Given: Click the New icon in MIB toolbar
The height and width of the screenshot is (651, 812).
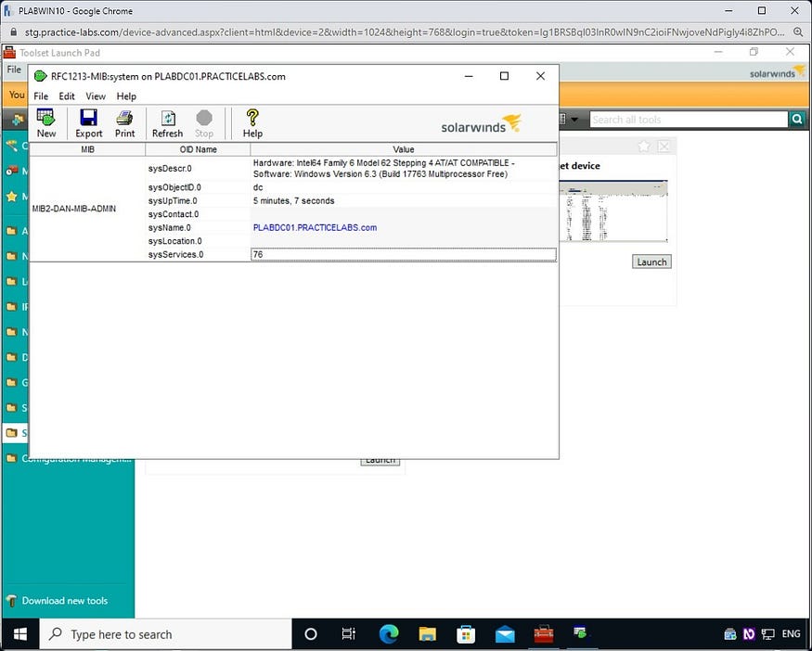Looking at the screenshot, I should coord(45,118).
